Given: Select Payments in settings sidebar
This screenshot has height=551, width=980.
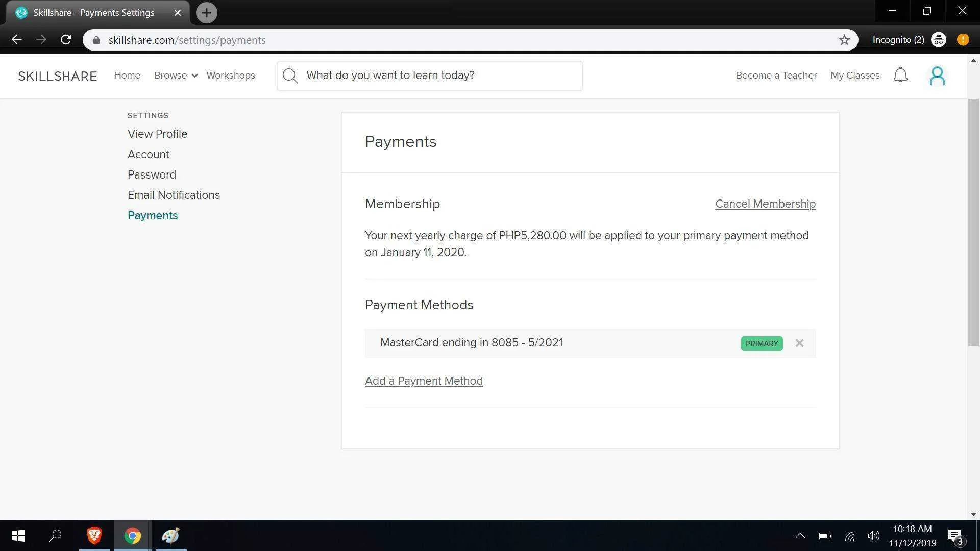Looking at the screenshot, I should point(153,215).
